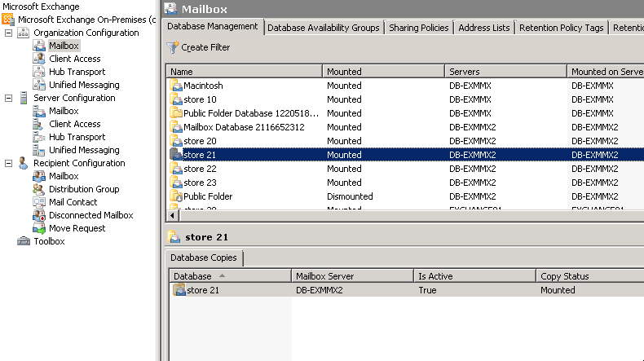The image size is (644, 361).
Task: Switch to Database Availability Groups tab
Action: pos(324,28)
